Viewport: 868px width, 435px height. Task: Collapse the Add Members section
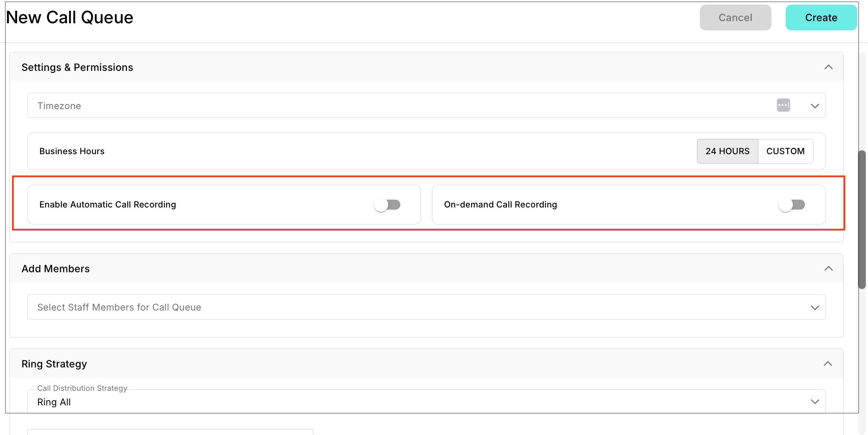coord(828,269)
